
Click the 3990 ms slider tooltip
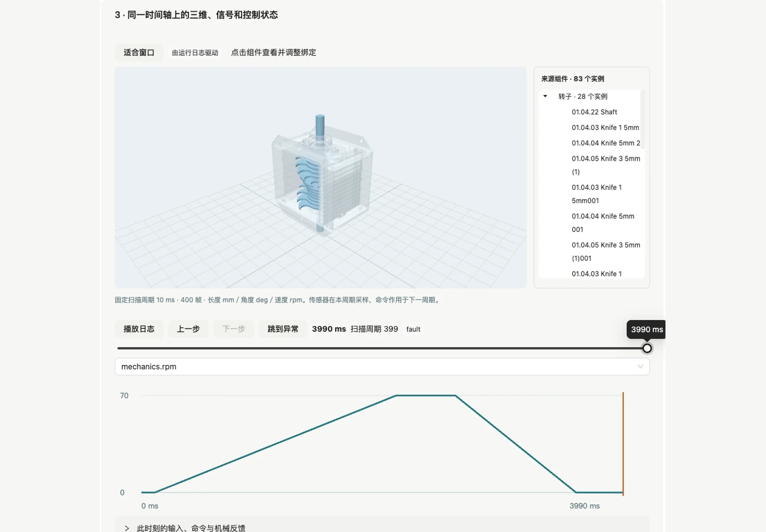point(646,329)
